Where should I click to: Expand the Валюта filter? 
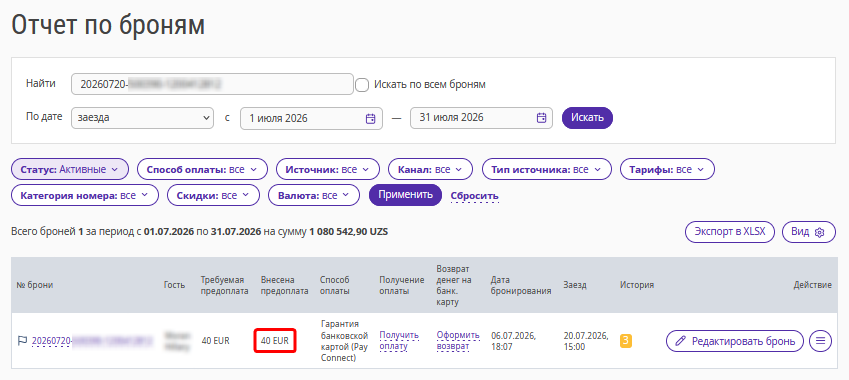(x=314, y=195)
